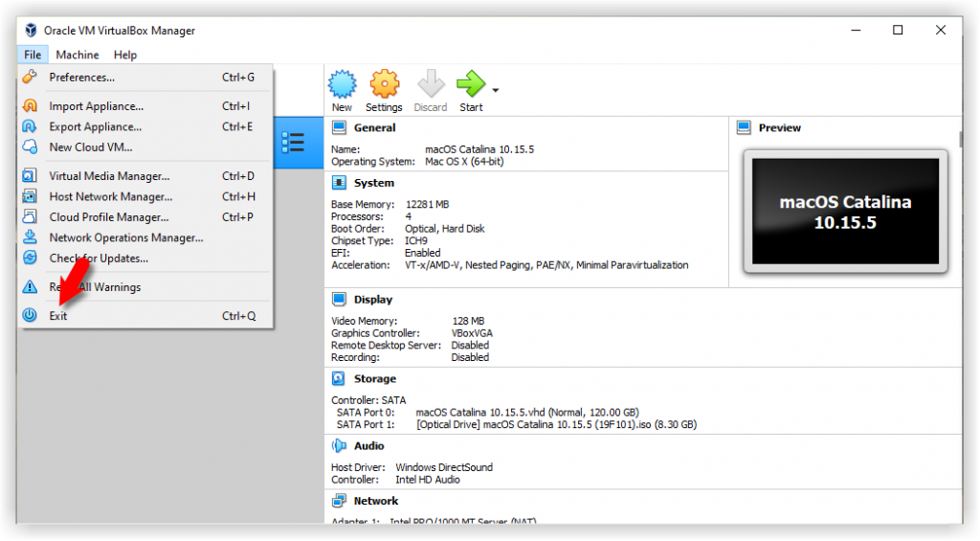980x541 pixels.
Task: Click the Storage section heading
Action: coord(375,378)
